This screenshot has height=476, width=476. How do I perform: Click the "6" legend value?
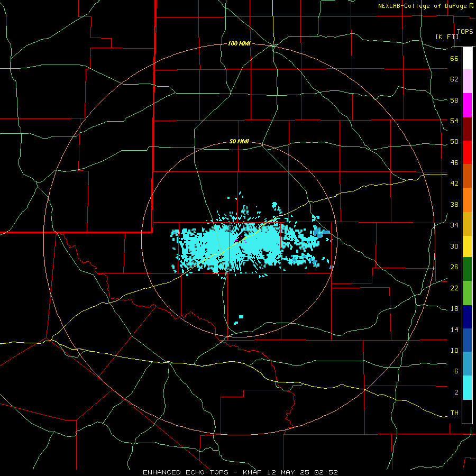pos(456,371)
